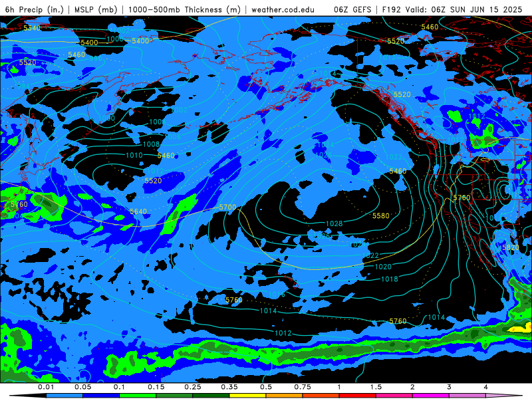Click the 5640 thickness contour label
Image resolution: width=532 pixels, height=399 pixels.
coord(138,211)
